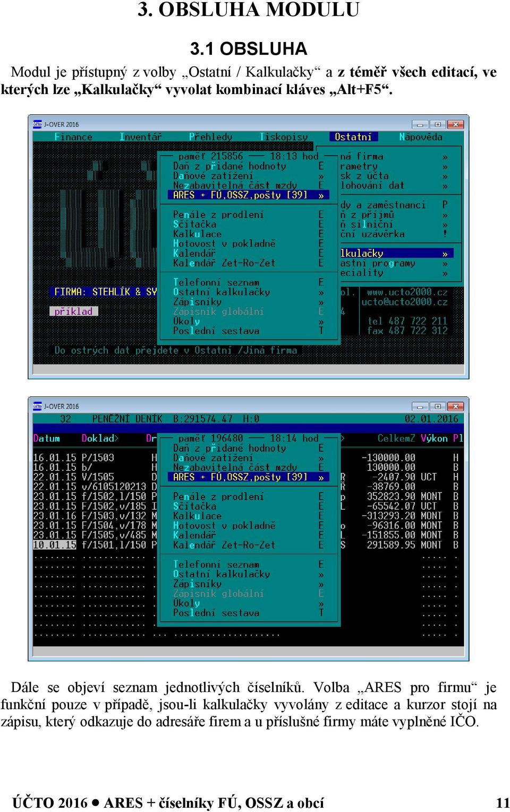This screenshot has height=812, width=510.
Task: Click PENĚŽNÍ DENÍK header title
Action: coord(127,419)
